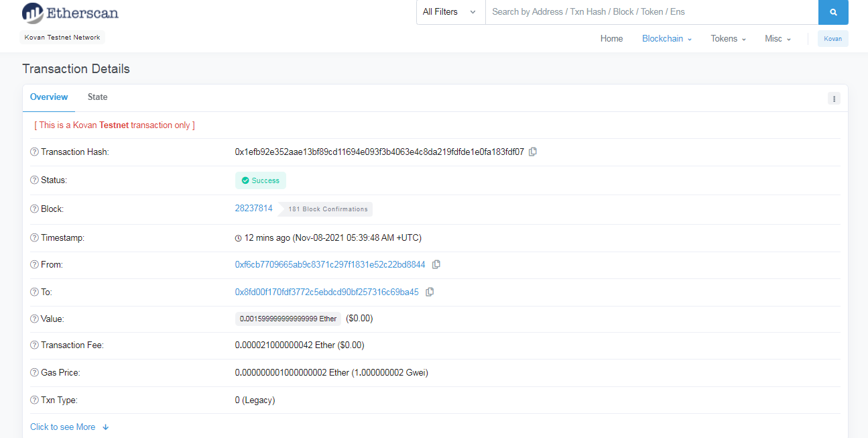Click the Ether value amount badge

click(288, 319)
